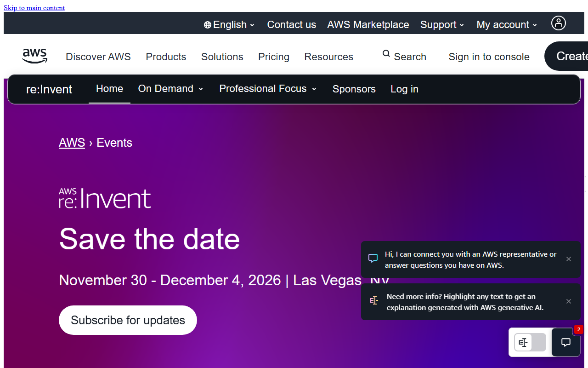The height and width of the screenshot is (368, 588).
Task: Click the Need more info? Highlight any text message
Action: [465, 302]
